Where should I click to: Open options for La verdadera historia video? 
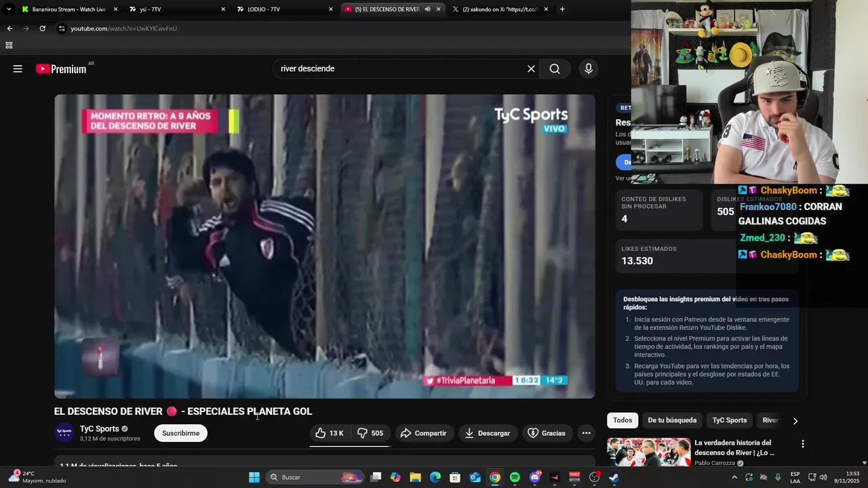803,444
